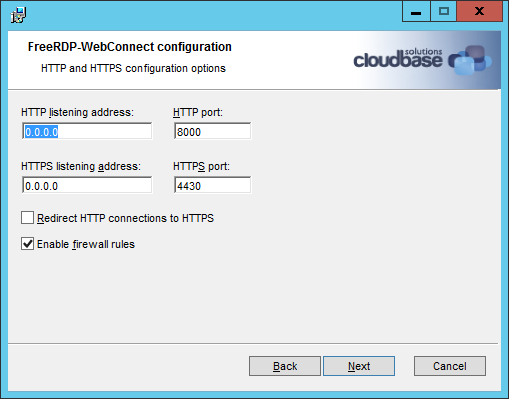Click the "HTTPS port:" label
The width and height of the screenshot is (509, 399).
[x=201, y=166]
